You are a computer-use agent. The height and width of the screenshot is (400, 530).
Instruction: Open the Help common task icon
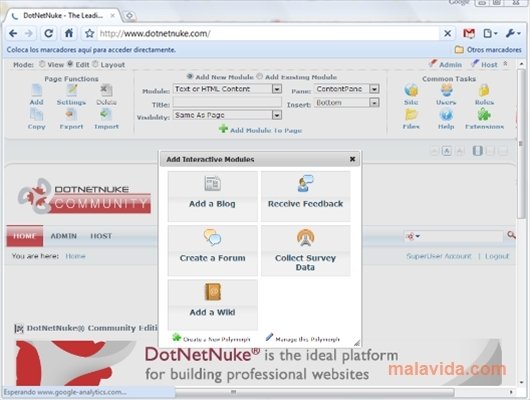[x=446, y=115]
